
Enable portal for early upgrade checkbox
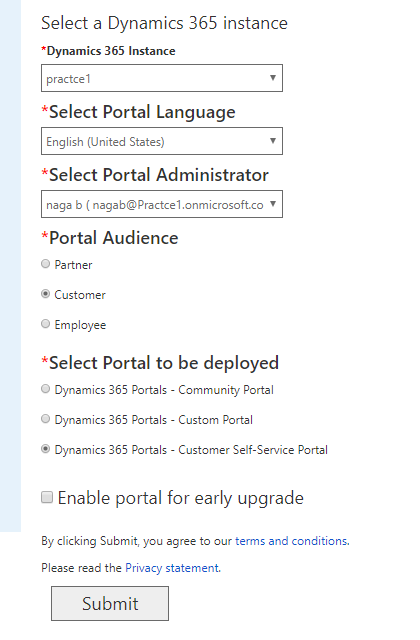click(47, 498)
